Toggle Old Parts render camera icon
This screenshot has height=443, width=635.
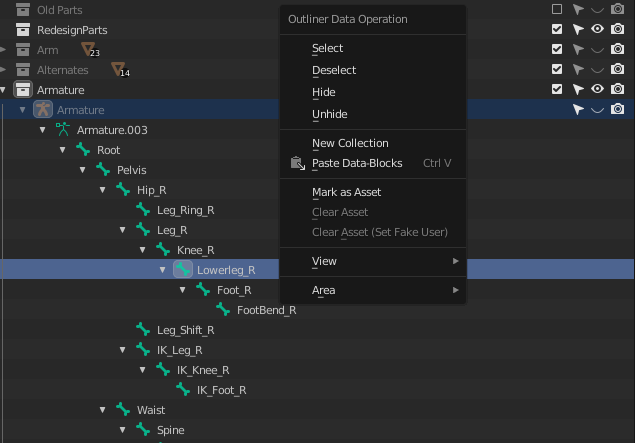pyautogui.click(x=617, y=9)
